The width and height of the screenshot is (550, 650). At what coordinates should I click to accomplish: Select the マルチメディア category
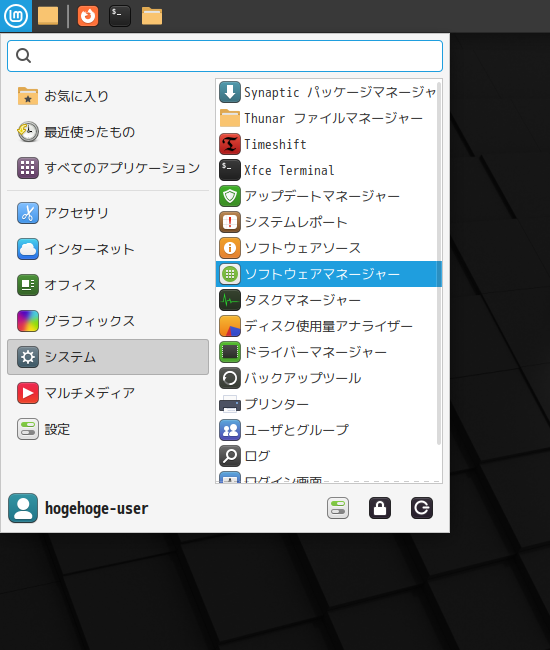coord(108,393)
